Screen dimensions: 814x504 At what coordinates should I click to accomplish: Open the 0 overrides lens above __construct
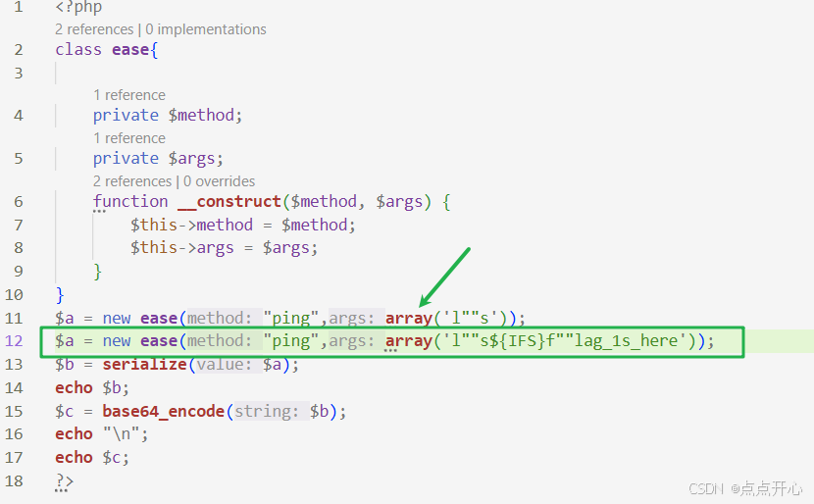point(219,181)
